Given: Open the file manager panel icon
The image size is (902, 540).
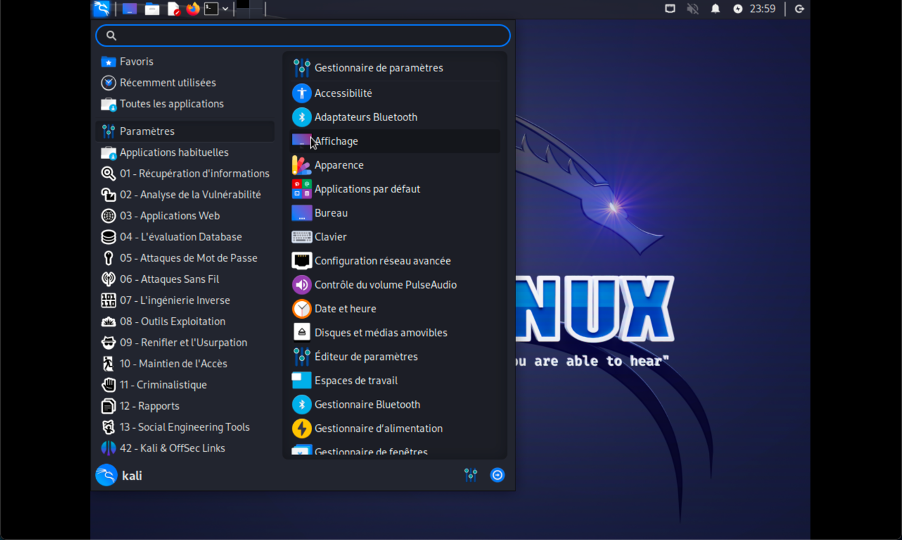Looking at the screenshot, I should coord(152,9).
